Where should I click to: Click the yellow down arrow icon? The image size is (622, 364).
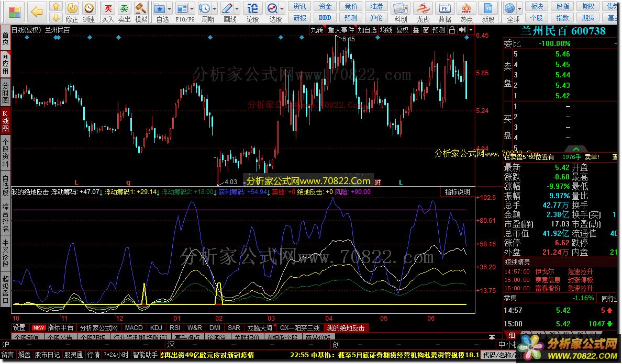56,17
